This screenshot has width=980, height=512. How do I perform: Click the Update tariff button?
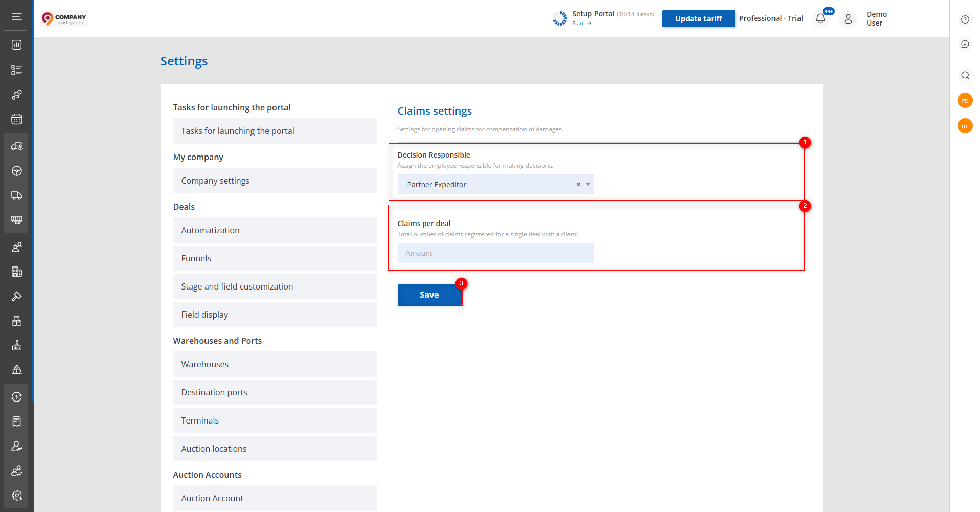[x=698, y=19]
